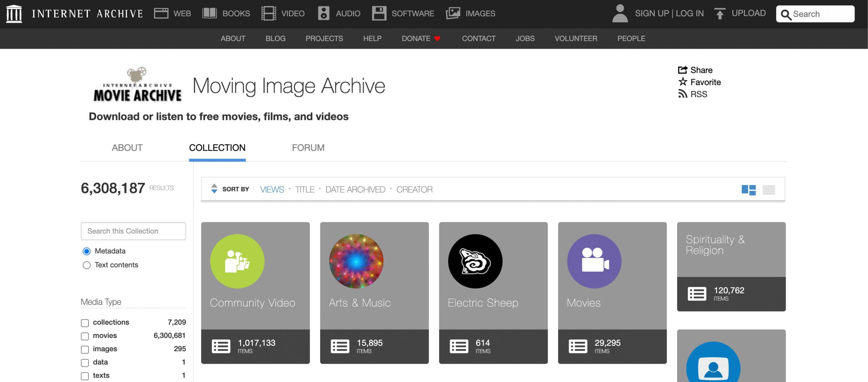
Task: Open the blue profile collection tile
Action: pos(731,356)
